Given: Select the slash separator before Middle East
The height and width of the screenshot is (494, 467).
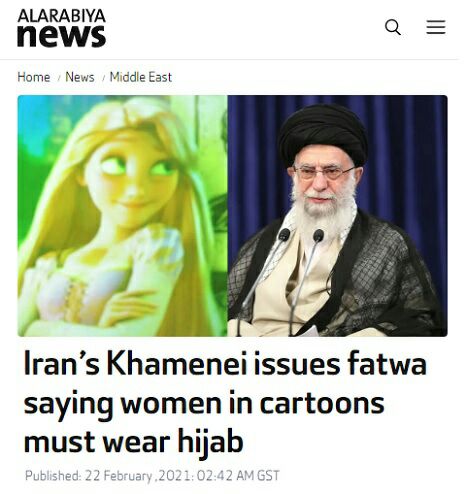Looking at the screenshot, I should point(103,78).
